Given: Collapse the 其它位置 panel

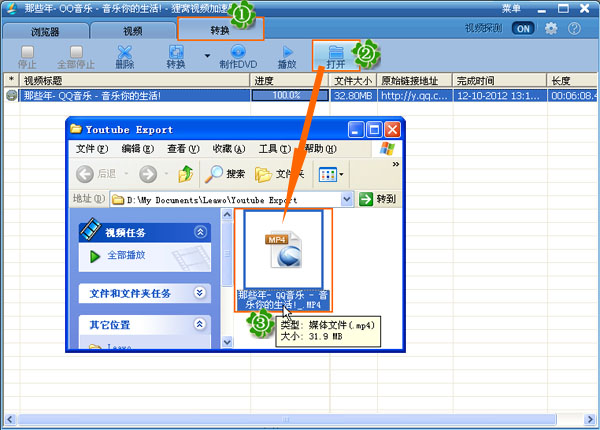Looking at the screenshot, I should [200, 324].
